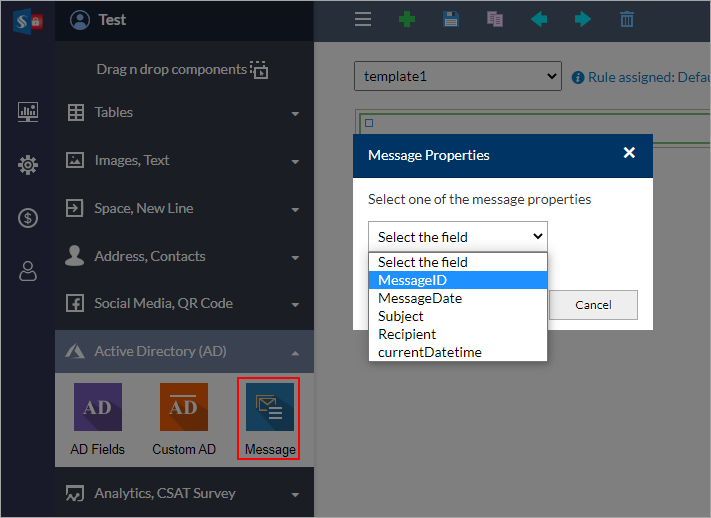
Task: Click the green plus add icon
Action: 407,20
